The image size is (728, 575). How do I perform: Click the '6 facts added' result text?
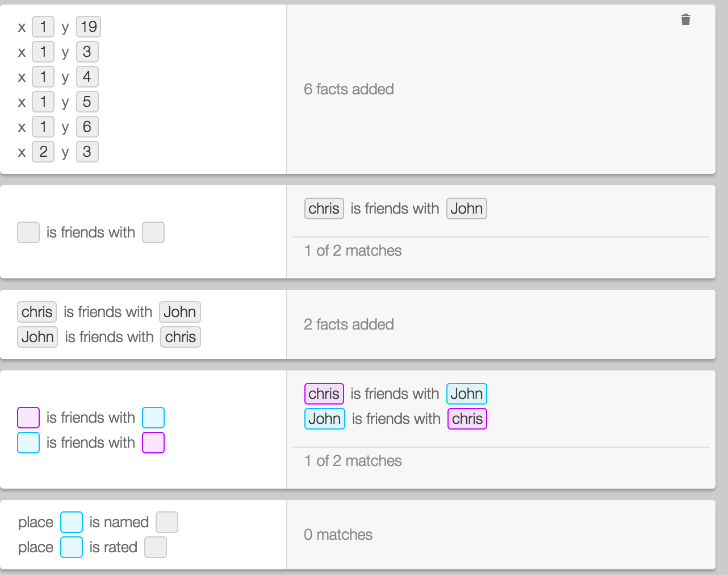tap(349, 89)
